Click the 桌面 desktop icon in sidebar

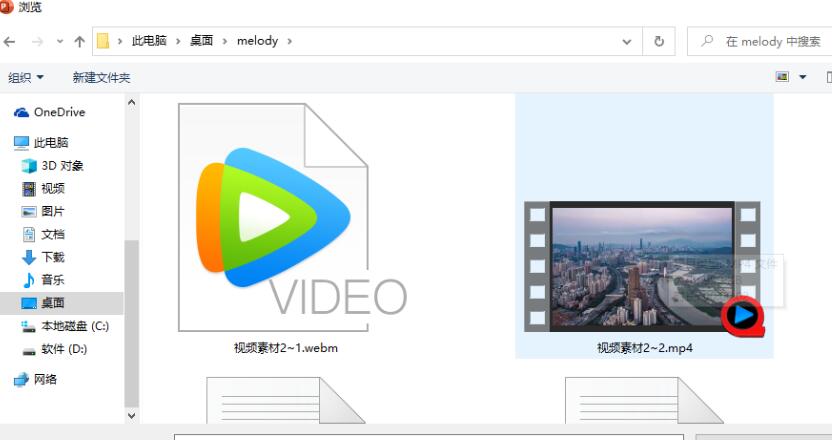click(29, 303)
